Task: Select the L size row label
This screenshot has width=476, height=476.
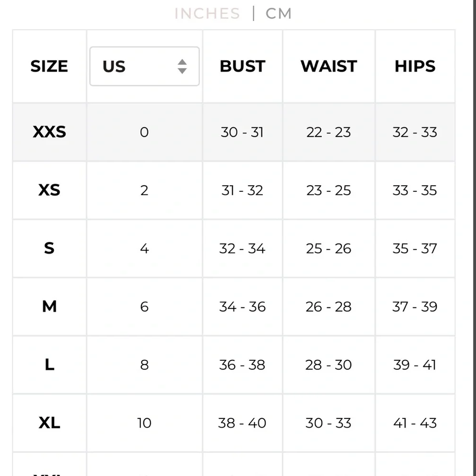Action: (x=49, y=365)
